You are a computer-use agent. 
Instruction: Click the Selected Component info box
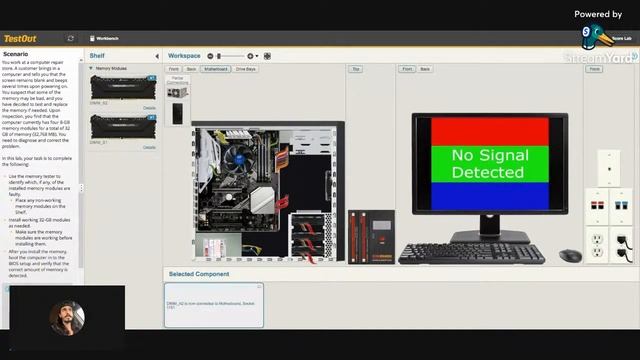pyautogui.click(x=214, y=305)
